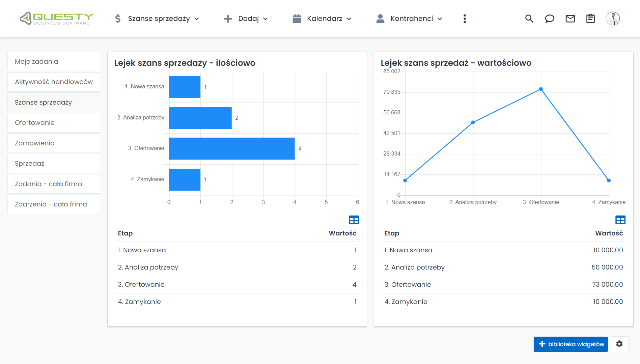The height and width of the screenshot is (364, 640).
Task: Expand the Dodaj dropdown chevron
Action: 266,19
